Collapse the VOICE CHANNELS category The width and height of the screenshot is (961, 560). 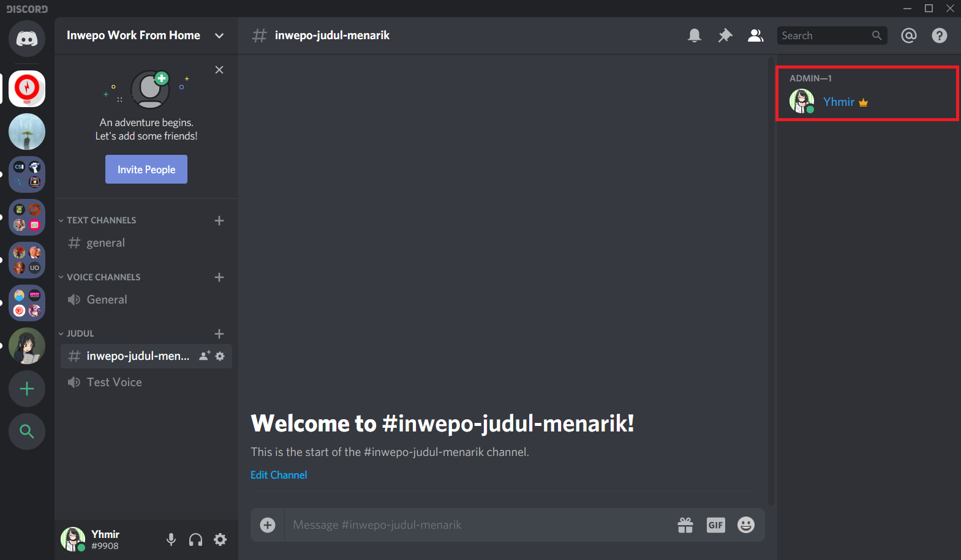pos(100,277)
